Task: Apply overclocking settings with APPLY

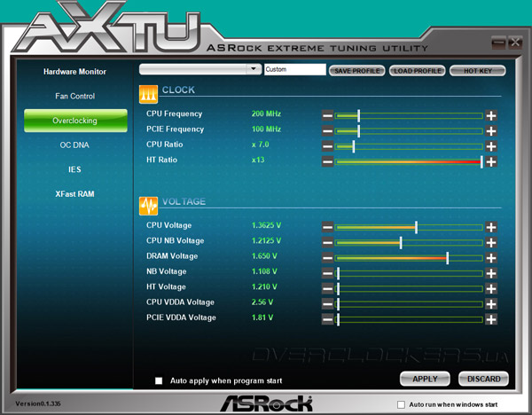Action: point(425,379)
